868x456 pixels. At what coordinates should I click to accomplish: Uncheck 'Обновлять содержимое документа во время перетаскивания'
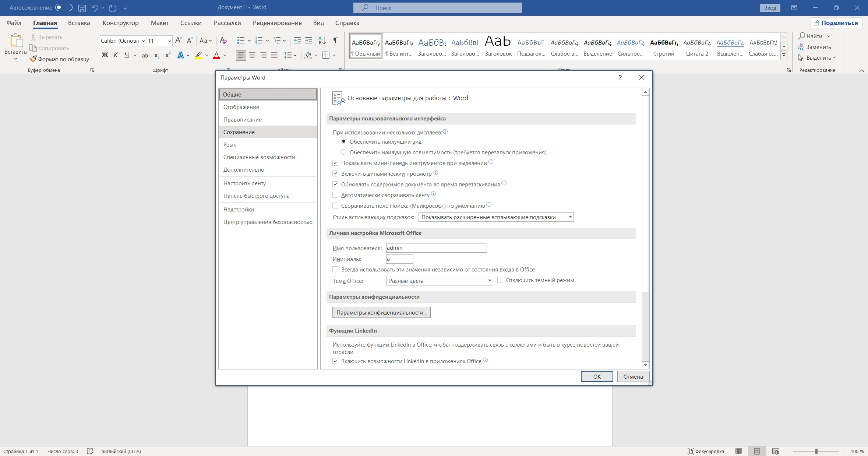[x=335, y=184]
